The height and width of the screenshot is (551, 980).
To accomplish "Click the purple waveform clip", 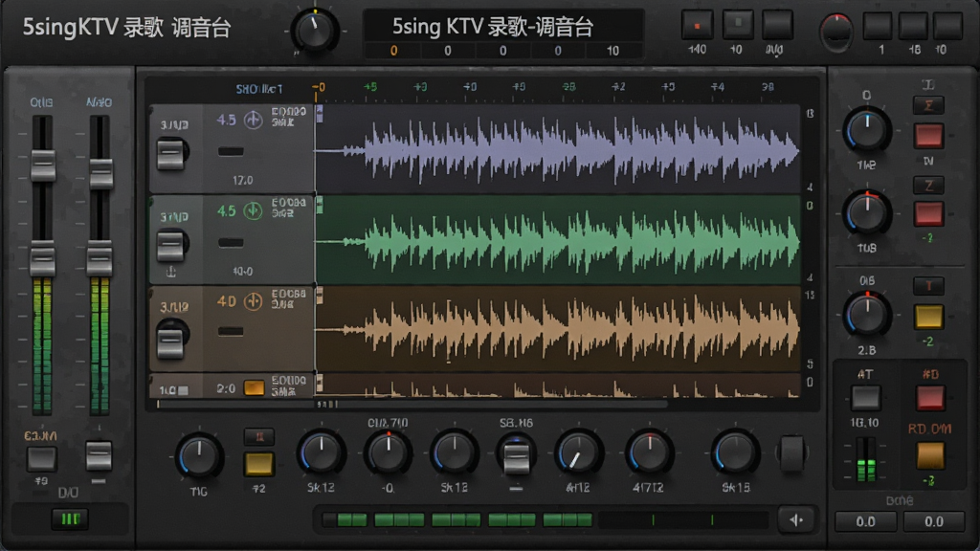I will [x=558, y=149].
